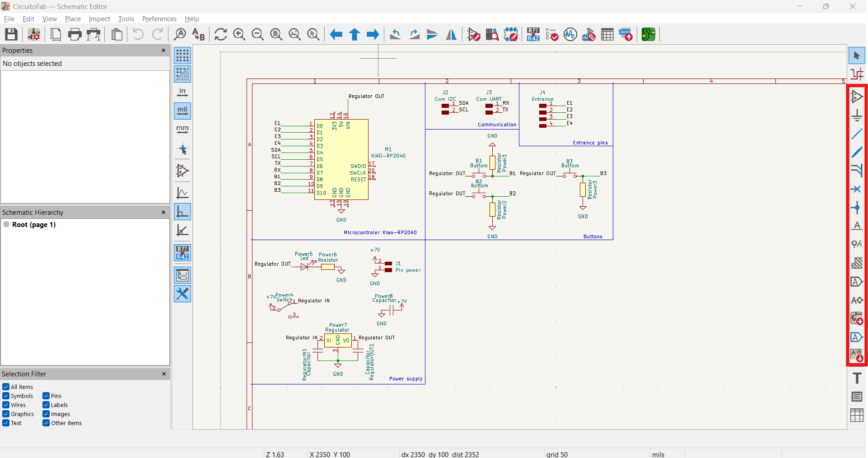Toggle 90 degree line mode

coord(182,212)
